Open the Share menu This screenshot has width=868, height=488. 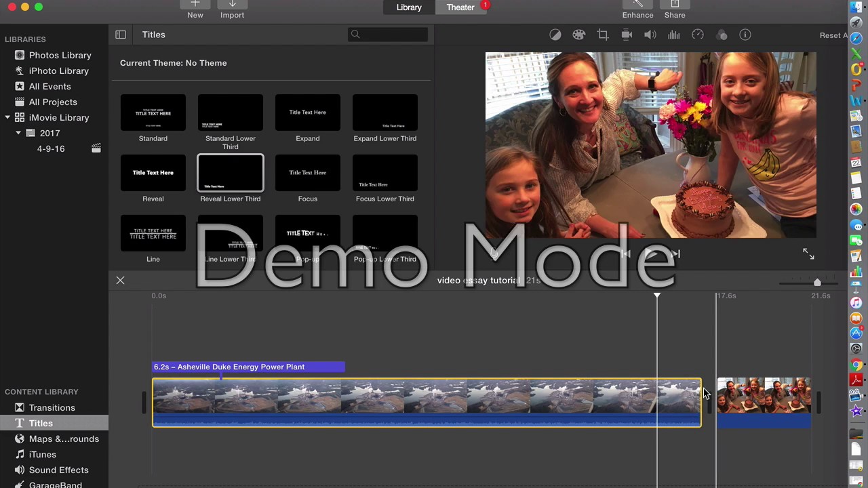coord(675,9)
